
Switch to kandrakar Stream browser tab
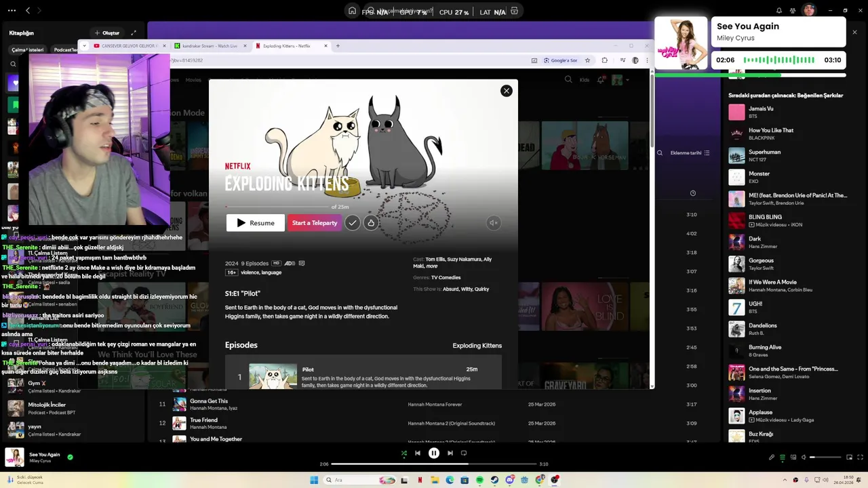210,46
